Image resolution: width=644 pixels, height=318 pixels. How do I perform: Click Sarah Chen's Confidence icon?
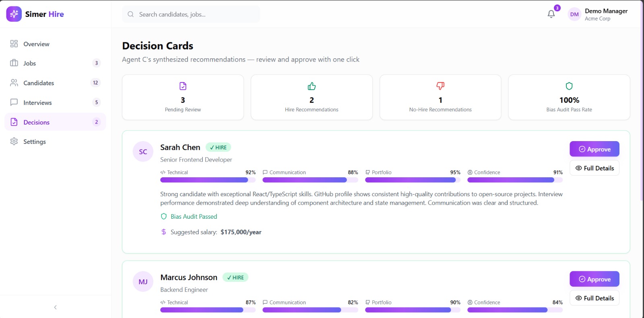tap(470, 172)
